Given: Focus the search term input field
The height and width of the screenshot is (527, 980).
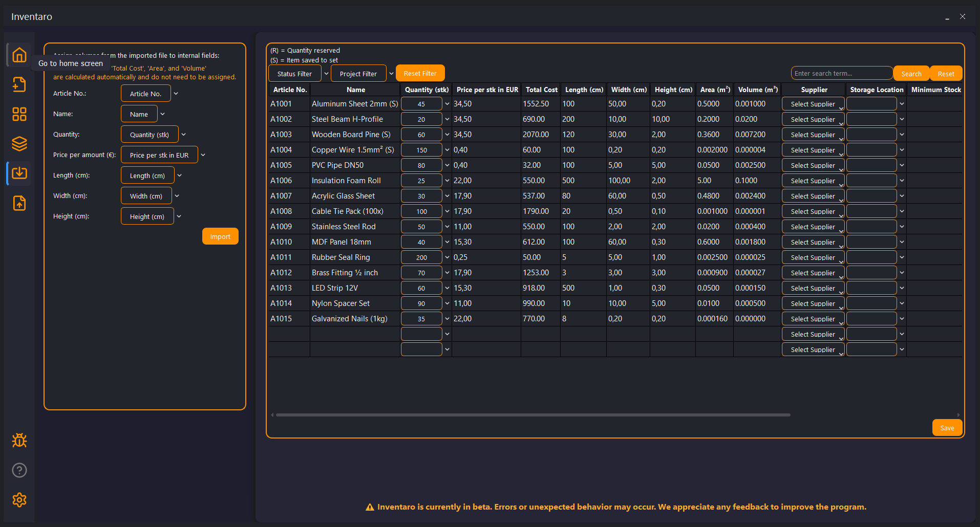Looking at the screenshot, I should pyautogui.click(x=842, y=73).
